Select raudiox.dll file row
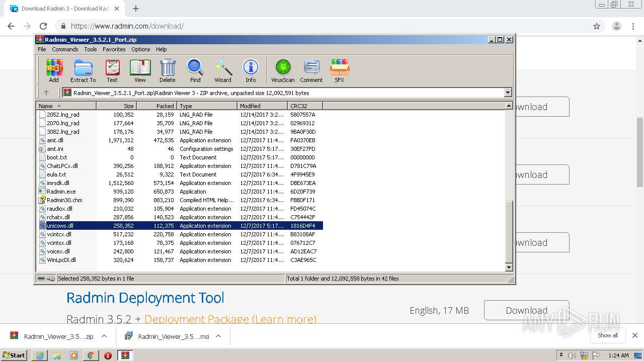The width and height of the screenshot is (644, 362). click(x=181, y=209)
